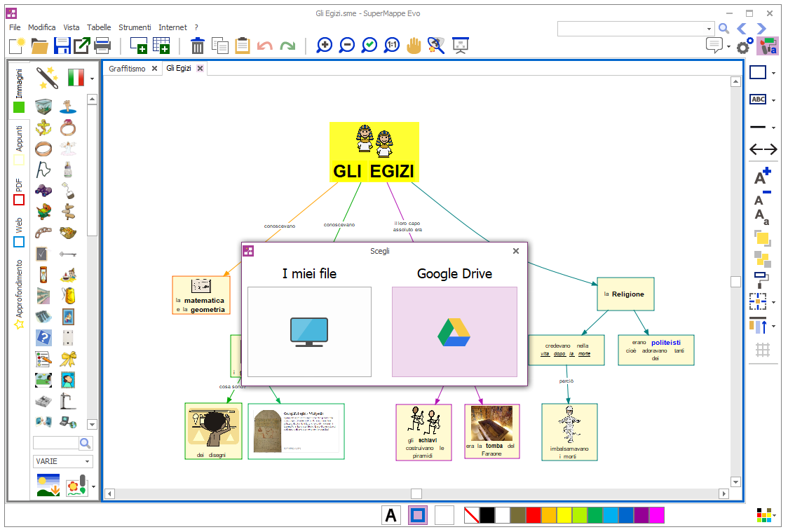Switch to the Graffitismo tab

pos(127,69)
